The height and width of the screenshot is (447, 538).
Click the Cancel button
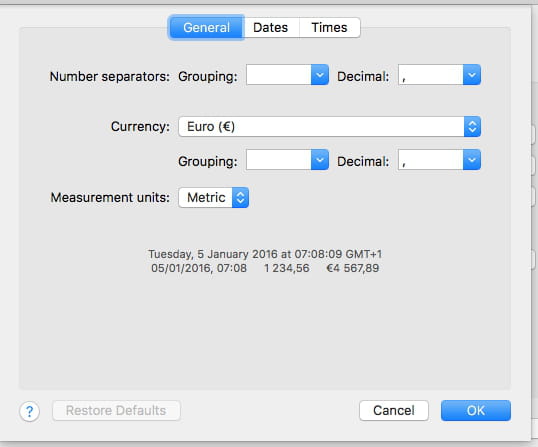[x=394, y=410]
